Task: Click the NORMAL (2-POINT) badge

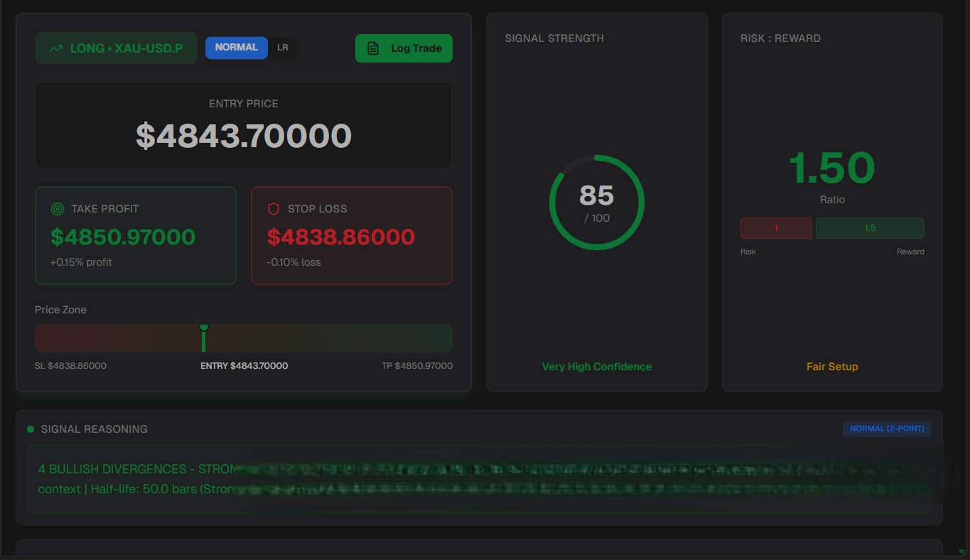Action: click(886, 429)
